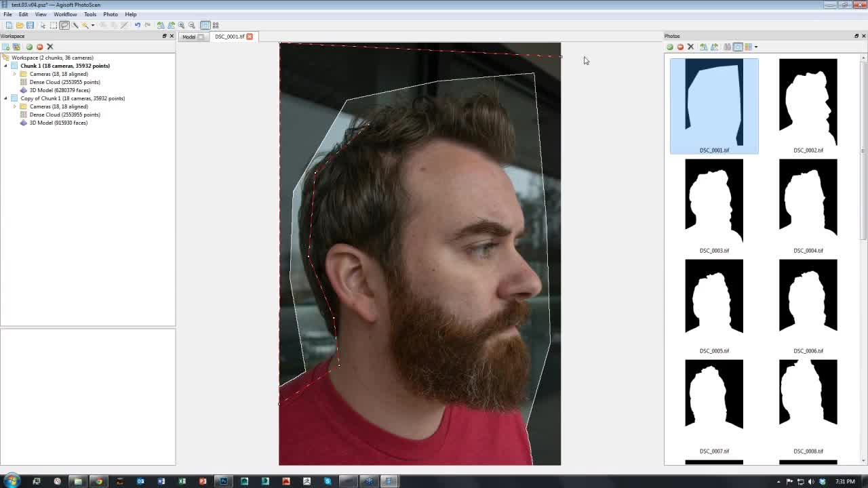Select the Workspace root item
Viewport: 868px width, 488px height.
52,58
